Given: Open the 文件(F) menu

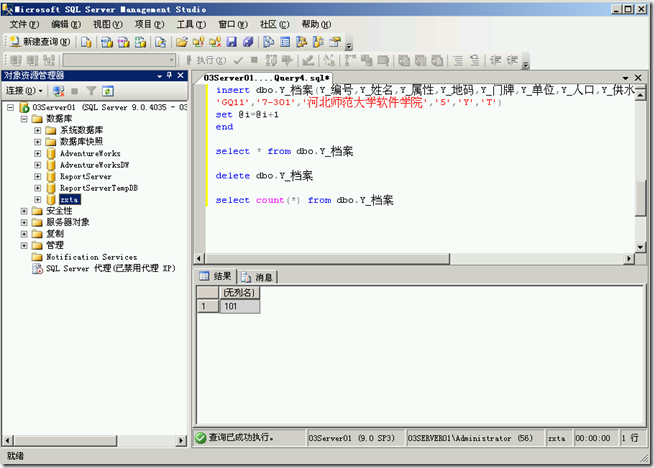Looking at the screenshot, I should (24, 25).
